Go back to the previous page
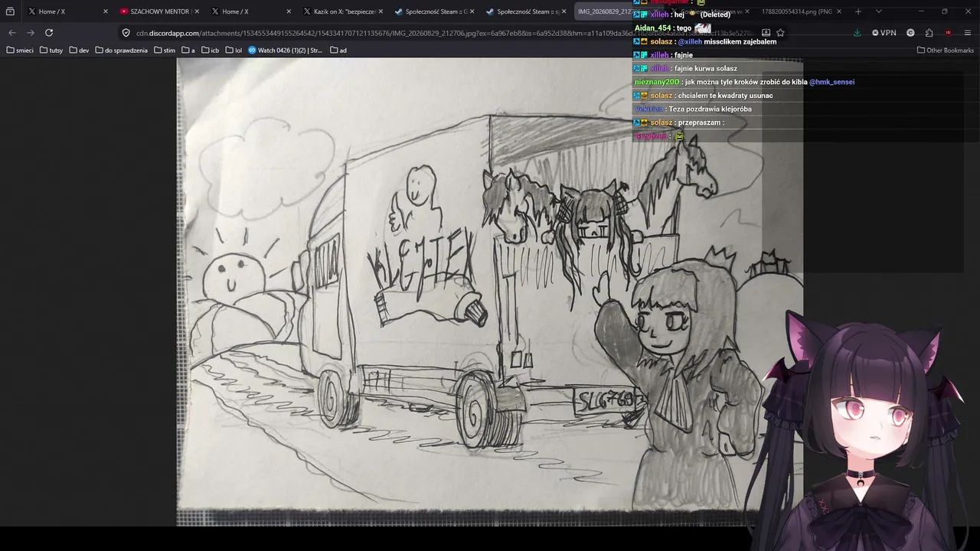 coord(11,33)
